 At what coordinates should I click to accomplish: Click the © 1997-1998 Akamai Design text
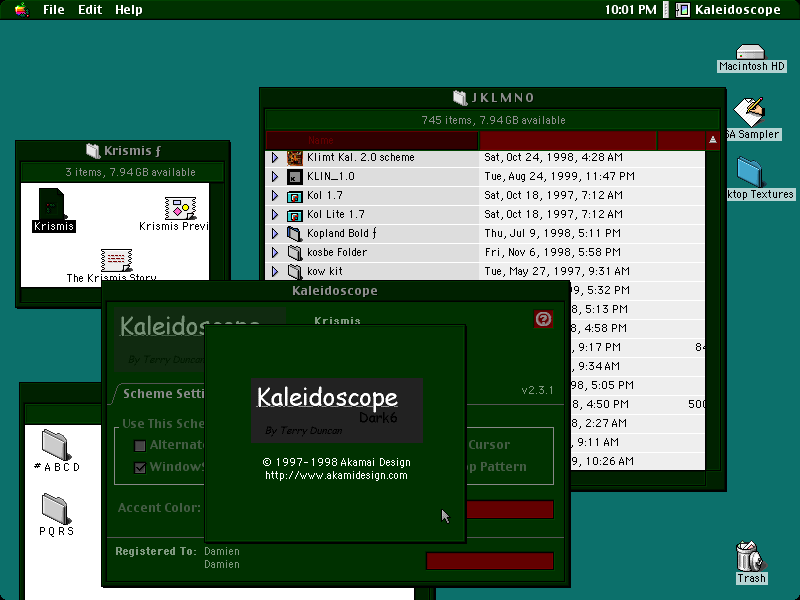tap(336, 462)
